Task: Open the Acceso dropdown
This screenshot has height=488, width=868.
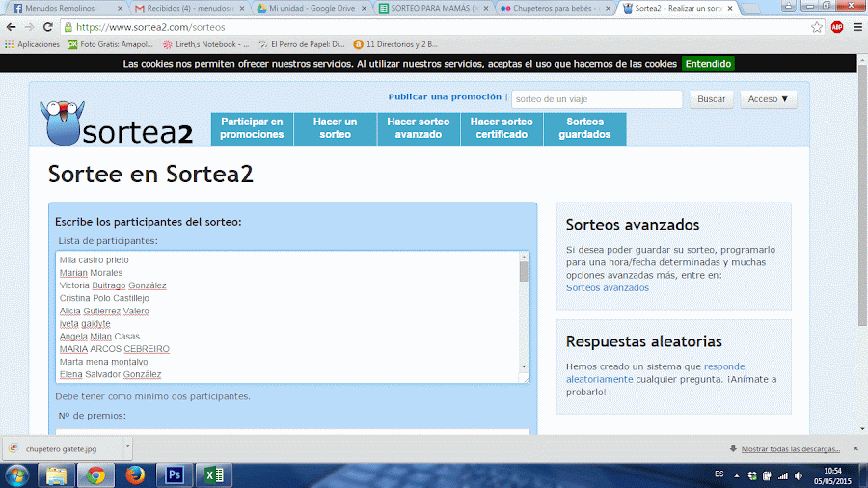Action: [x=769, y=99]
